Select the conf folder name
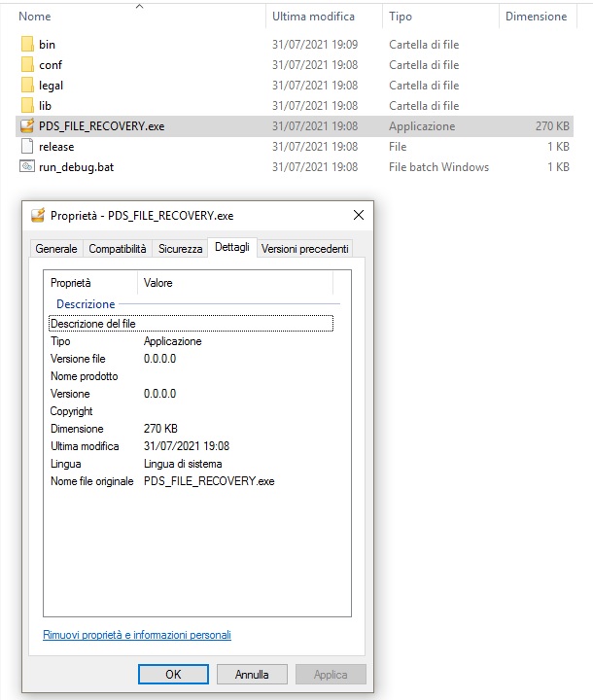 (51, 65)
